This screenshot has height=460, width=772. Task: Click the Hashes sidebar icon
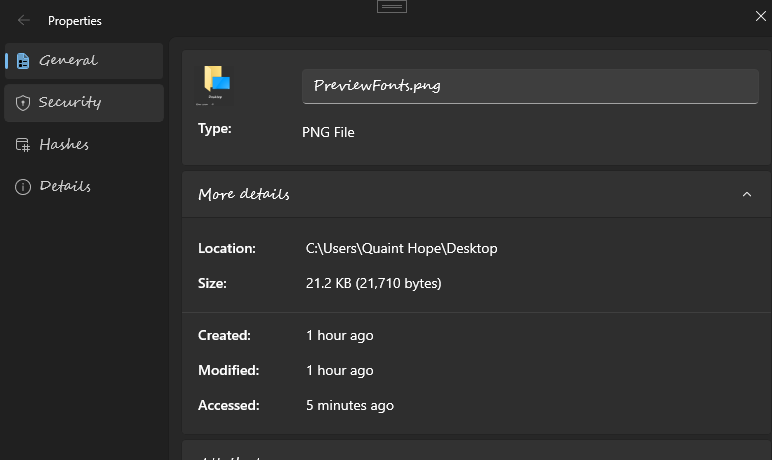coord(22,145)
